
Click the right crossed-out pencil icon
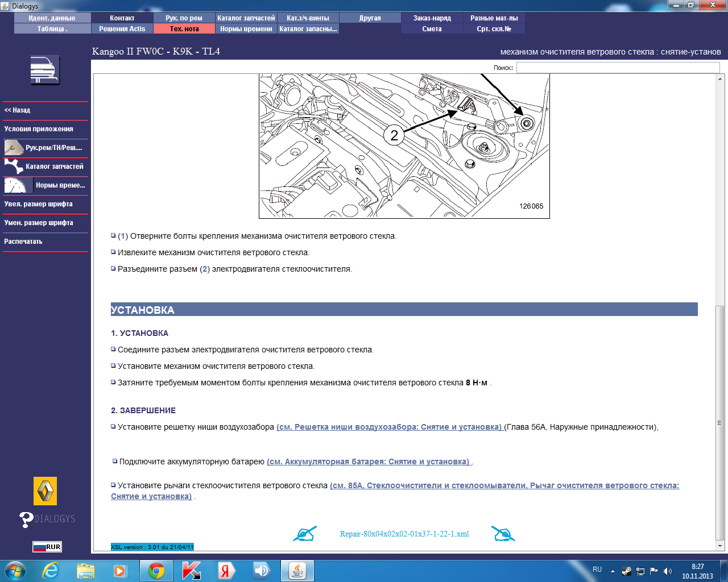503,534
